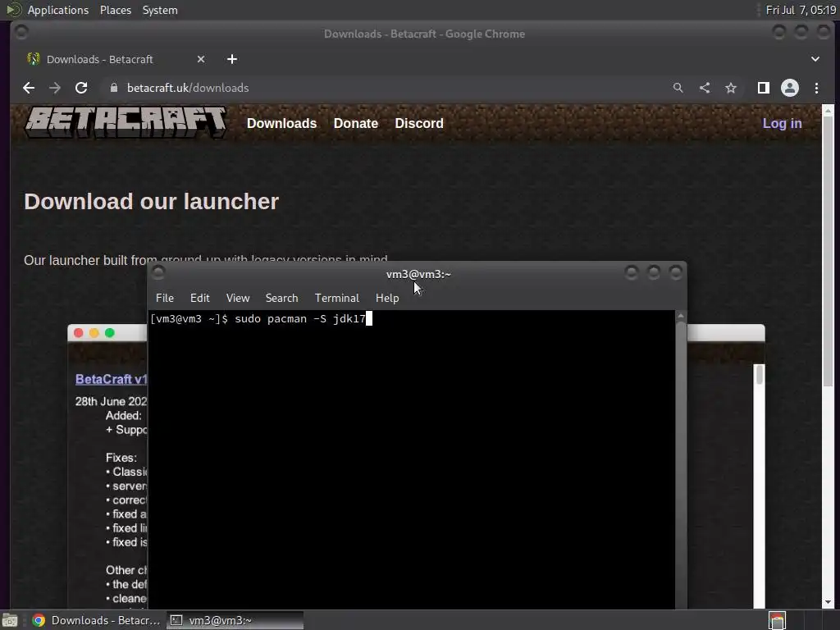This screenshot has height=630, width=840.
Task: Open the terminal Search menu
Action: coord(282,298)
